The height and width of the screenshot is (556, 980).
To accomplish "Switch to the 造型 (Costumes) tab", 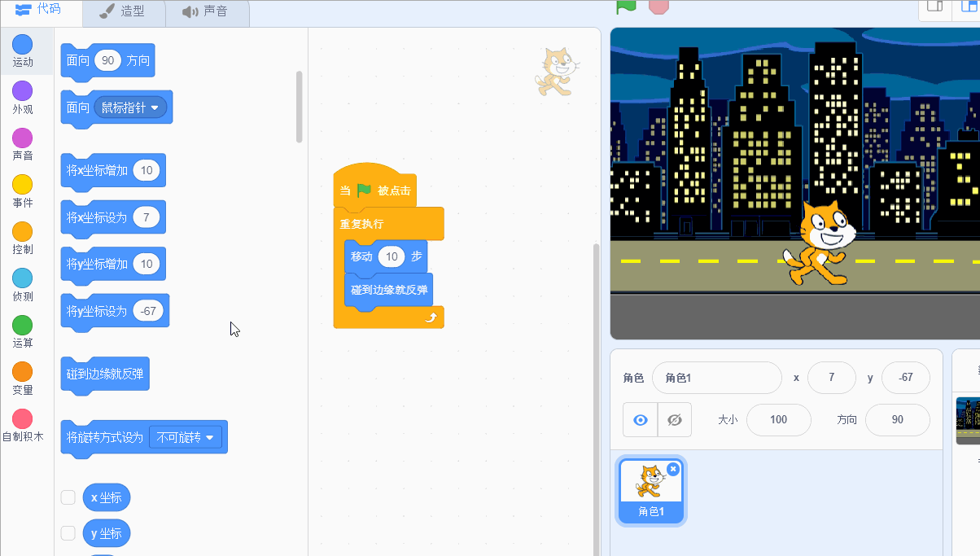I will pyautogui.click(x=125, y=11).
